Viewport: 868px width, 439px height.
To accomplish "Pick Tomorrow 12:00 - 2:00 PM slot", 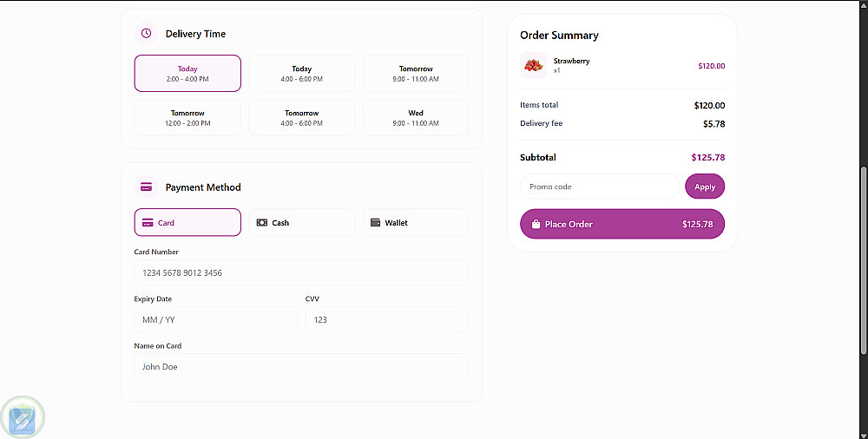I will click(x=187, y=118).
